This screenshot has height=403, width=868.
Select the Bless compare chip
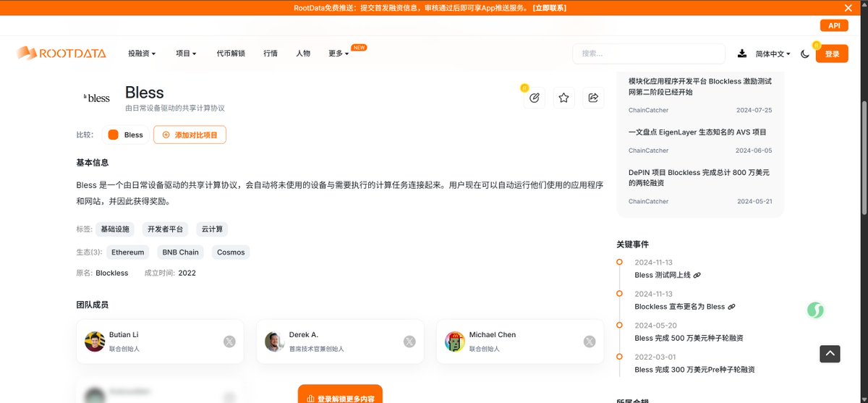pyautogui.click(x=126, y=135)
